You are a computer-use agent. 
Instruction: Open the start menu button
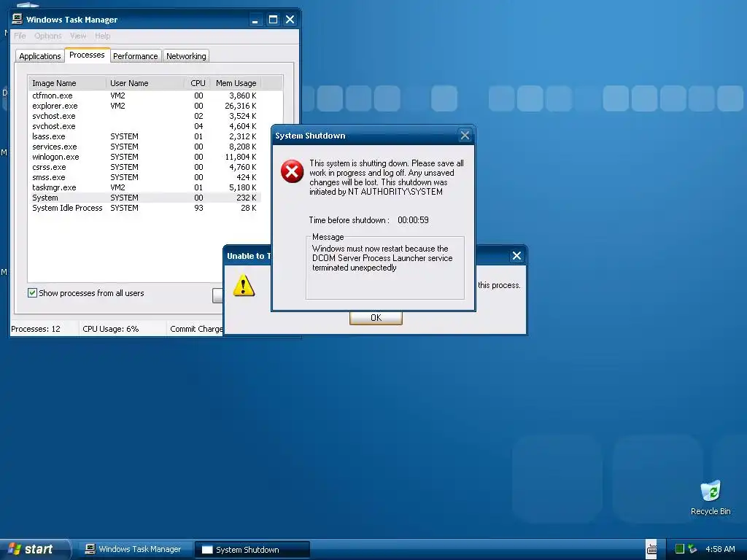34,549
